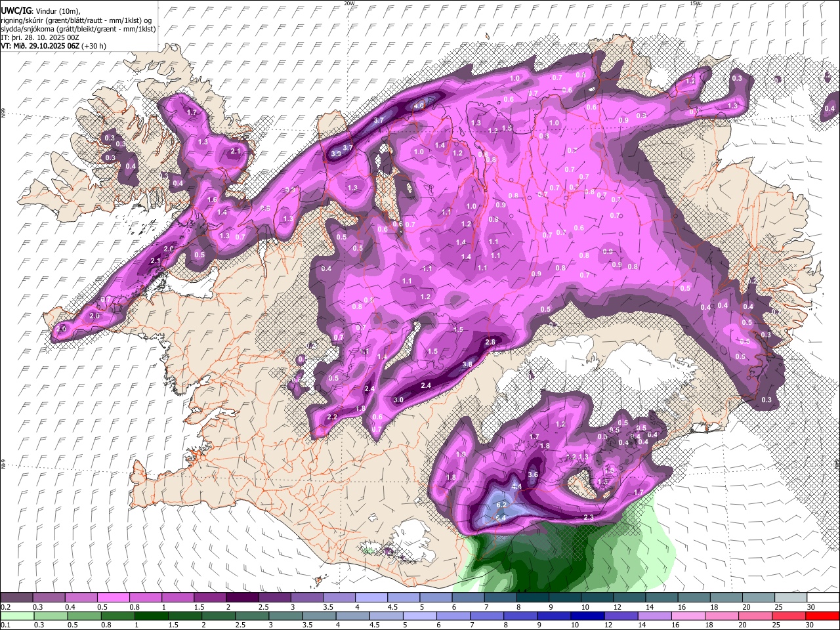
Task: Pick the dark blue 10 rain legend swatch
Action: click(586, 616)
